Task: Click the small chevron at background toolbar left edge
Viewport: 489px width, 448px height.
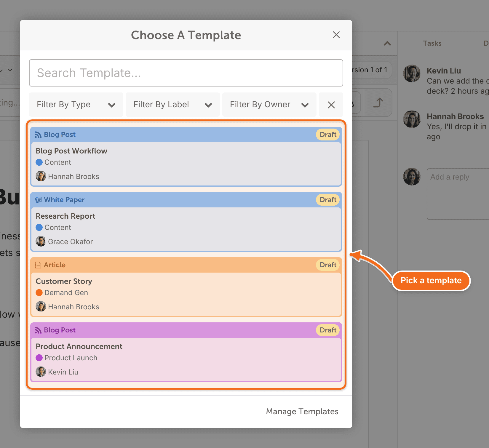Action: coord(10,70)
